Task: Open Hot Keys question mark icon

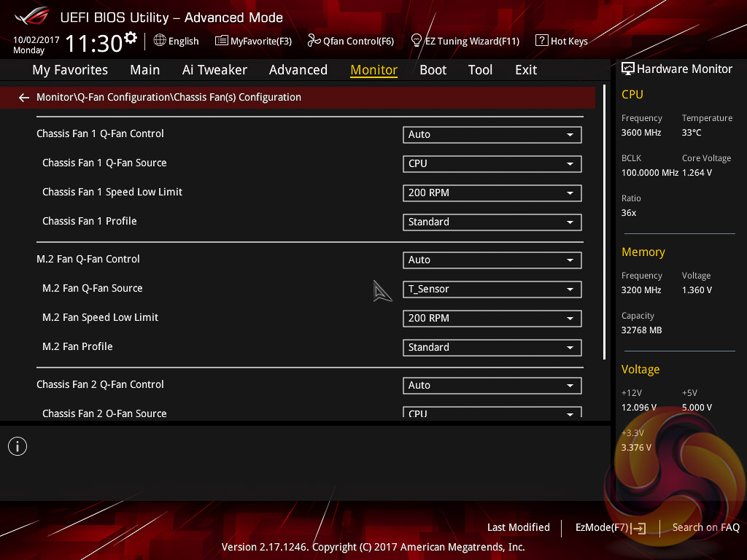Action: (542, 41)
